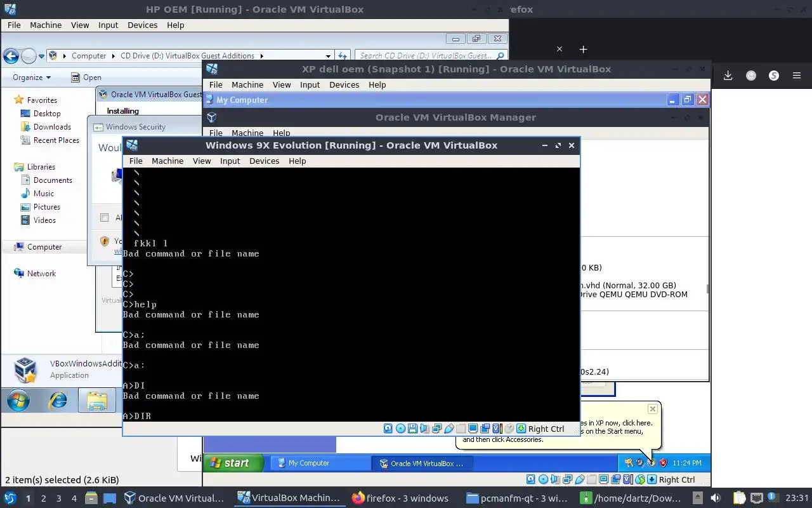Open the Windows 7 Start orb
The width and height of the screenshot is (812, 508).
click(x=18, y=400)
